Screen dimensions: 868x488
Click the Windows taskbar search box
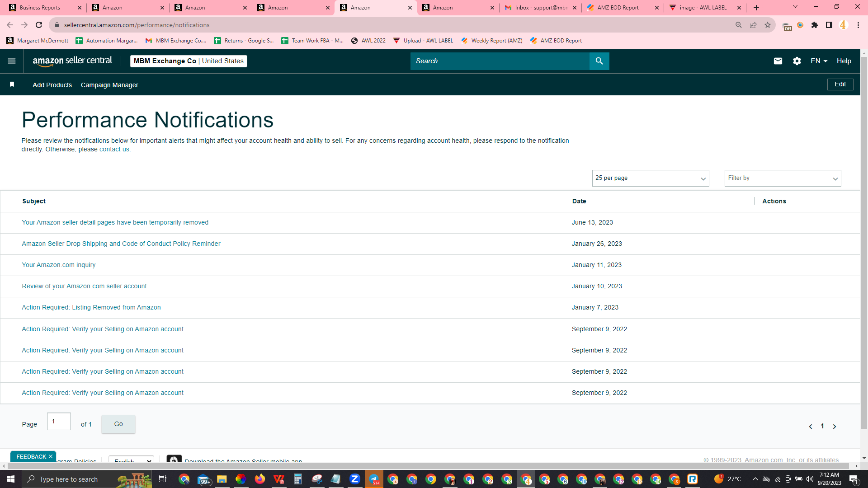click(x=87, y=479)
